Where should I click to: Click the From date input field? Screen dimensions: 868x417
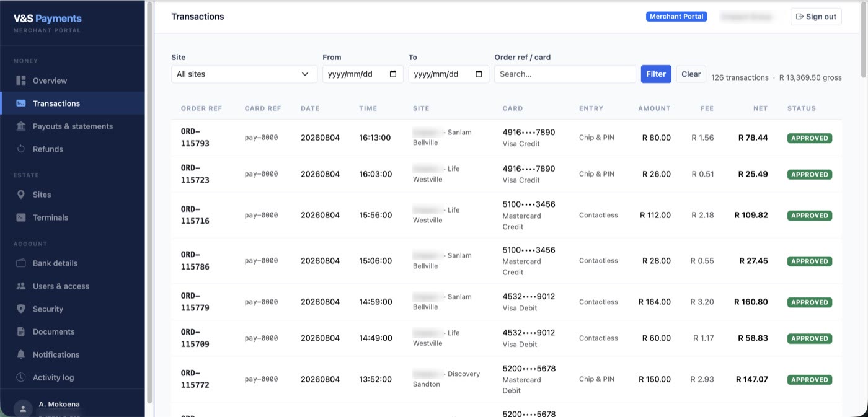point(363,74)
